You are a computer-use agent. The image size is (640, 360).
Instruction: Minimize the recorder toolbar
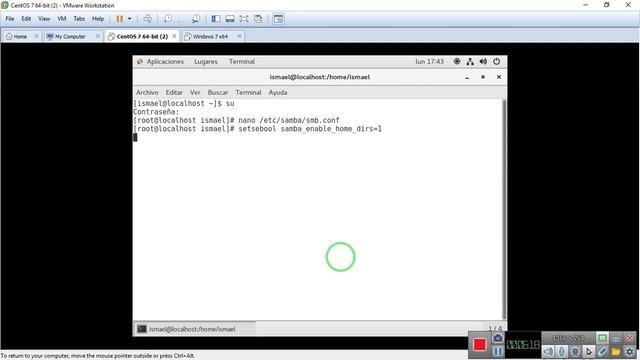pos(616,338)
